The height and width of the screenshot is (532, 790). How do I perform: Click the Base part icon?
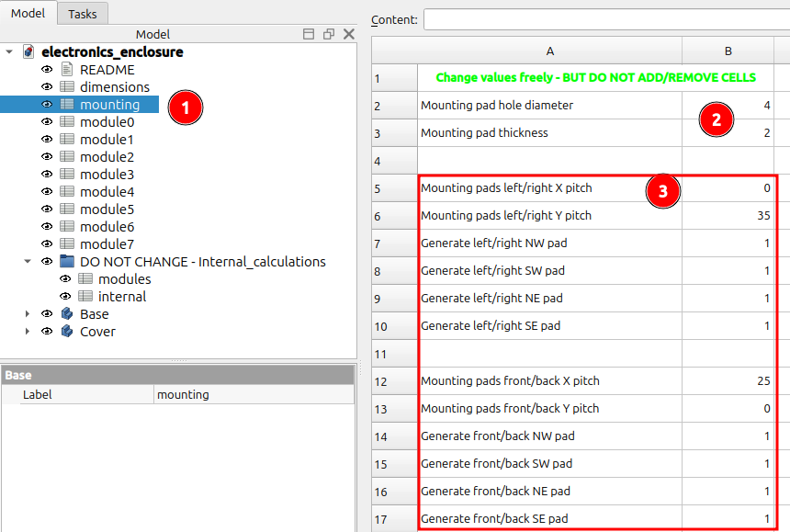(67, 314)
